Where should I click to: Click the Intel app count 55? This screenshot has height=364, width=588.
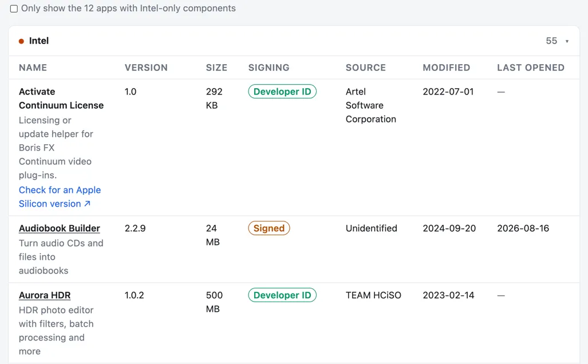[551, 41]
